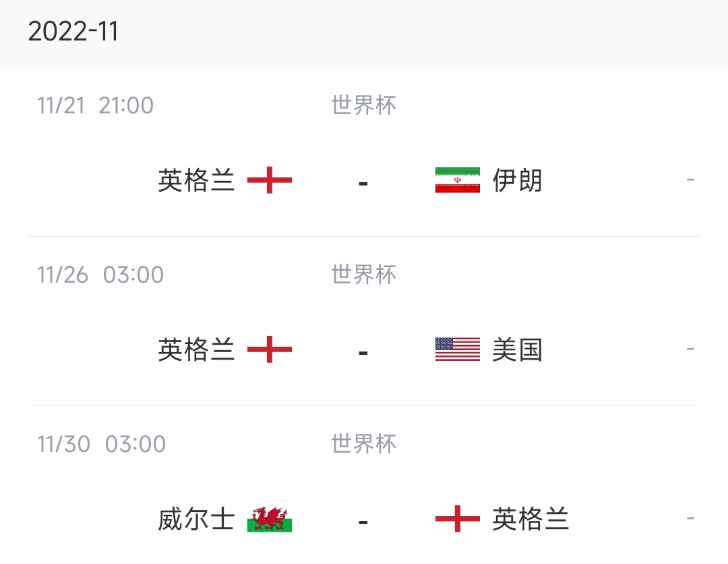Image resolution: width=728 pixels, height=564 pixels.
Task: Open the 英格兰 team in 11/21 match
Action: [196, 180]
